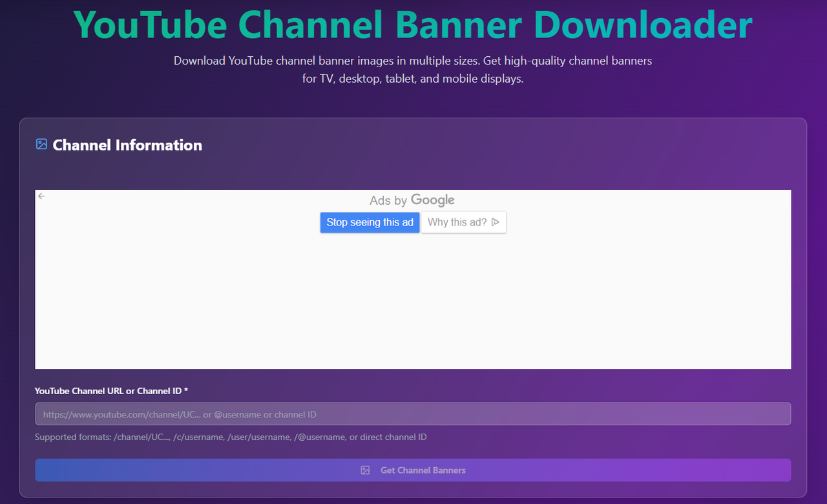This screenshot has width=827, height=504.
Task: Click the triangle icon after Why this ad
Action: tap(496, 222)
